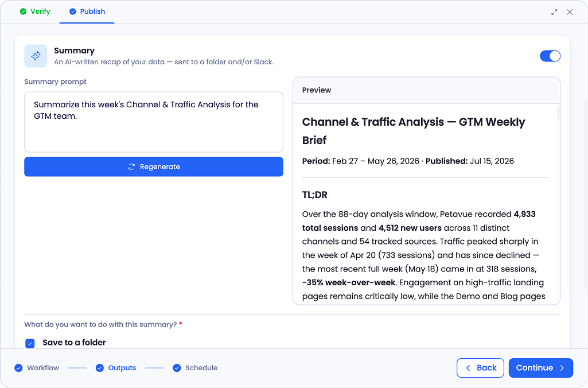The width and height of the screenshot is (588, 388).
Task: Click the Period date line
Action: pos(408,161)
